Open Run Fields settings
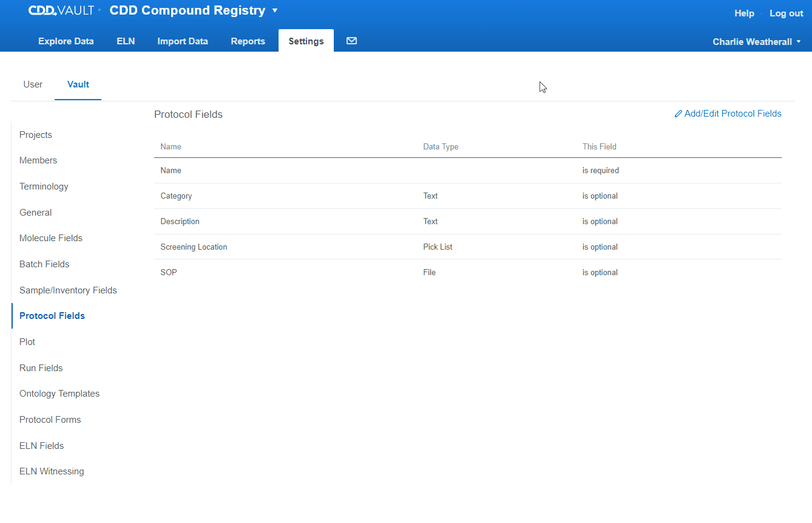This screenshot has height=523, width=812. [41, 368]
